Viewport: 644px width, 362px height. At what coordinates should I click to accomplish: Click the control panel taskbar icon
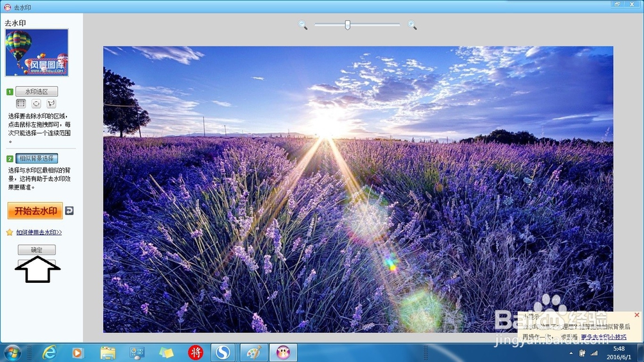pyautogui.click(x=137, y=352)
